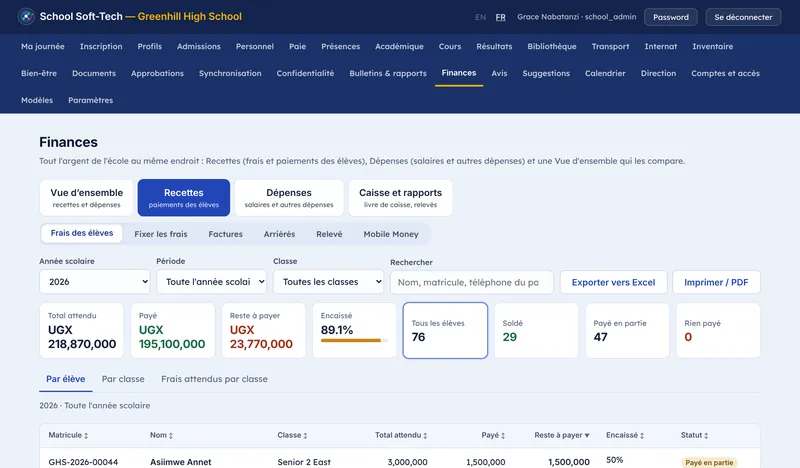Open the Modèles menu item
Image resolution: width=800 pixels, height=468 pixels.
pos(37,101)
